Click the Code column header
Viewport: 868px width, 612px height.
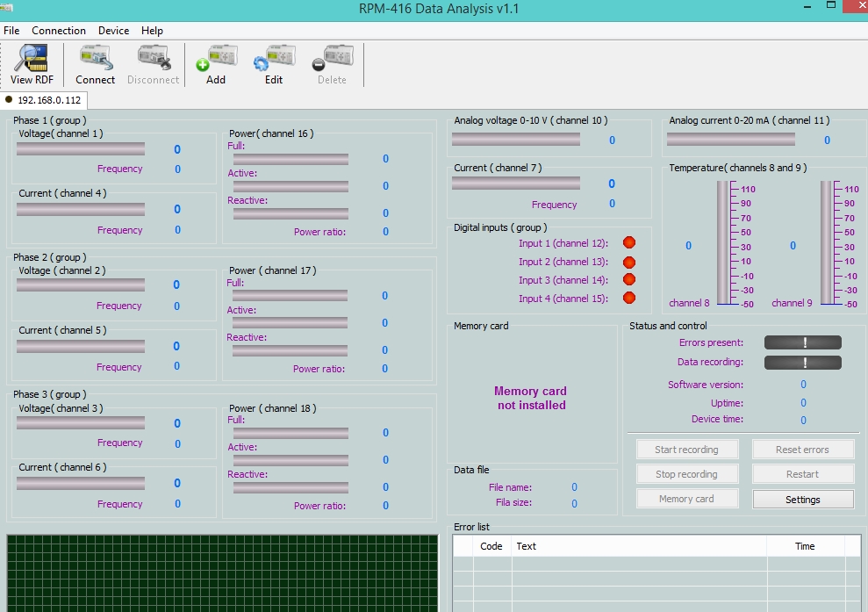[491, 546]
